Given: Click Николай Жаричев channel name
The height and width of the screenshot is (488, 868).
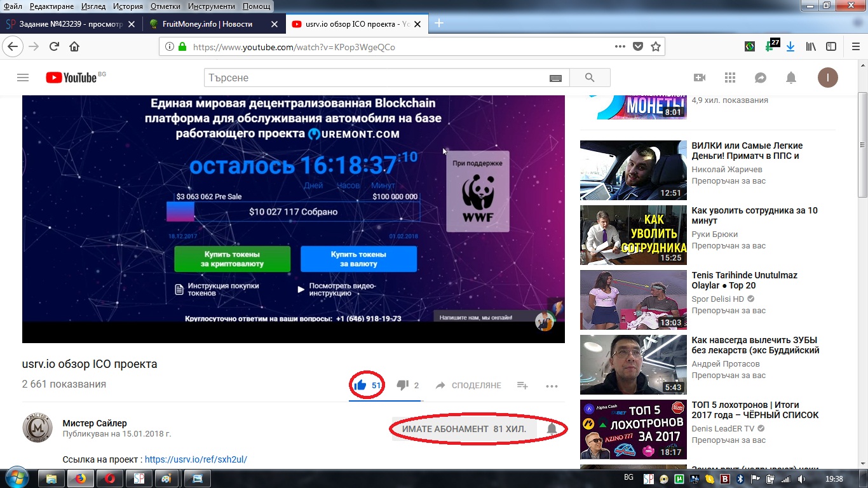Looking at the screenshot, I should [727, 170].
